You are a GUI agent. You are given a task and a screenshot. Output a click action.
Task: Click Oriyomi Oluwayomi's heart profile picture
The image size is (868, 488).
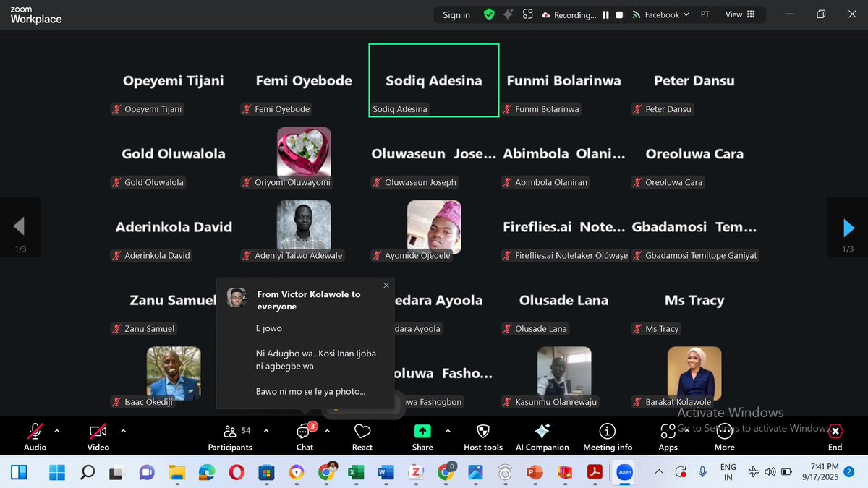pos(304,152)
